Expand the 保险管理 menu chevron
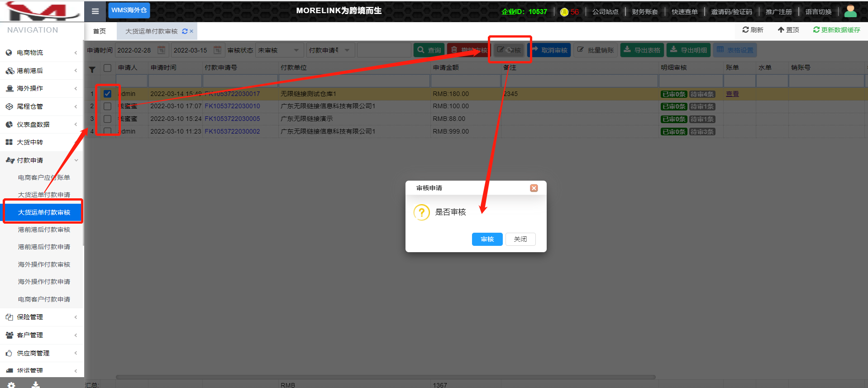 point(76,317)
